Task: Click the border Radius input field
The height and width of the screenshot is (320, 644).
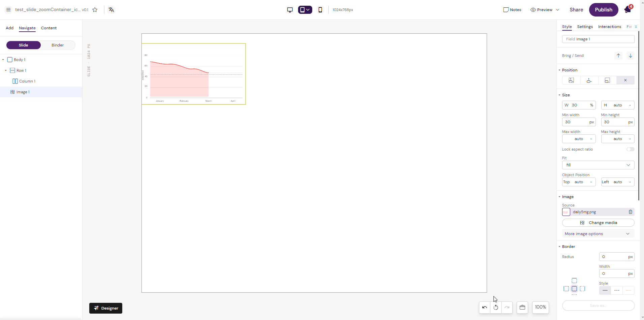Action: click(x=614, y=257)
